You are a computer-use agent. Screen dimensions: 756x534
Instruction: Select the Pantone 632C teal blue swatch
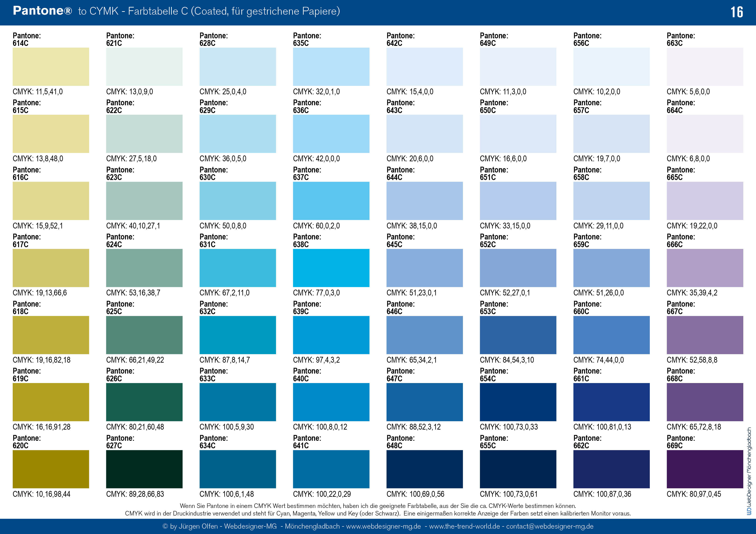click(238, 335)
